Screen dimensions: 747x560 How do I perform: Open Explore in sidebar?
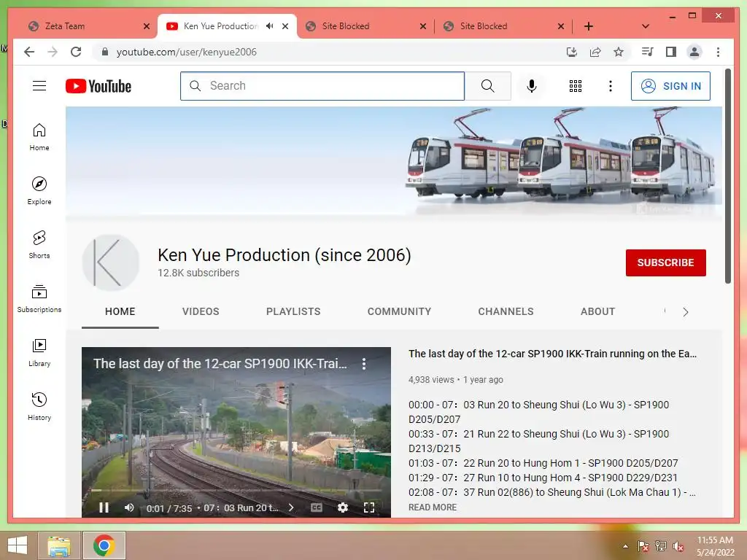[x=39, y=191]
